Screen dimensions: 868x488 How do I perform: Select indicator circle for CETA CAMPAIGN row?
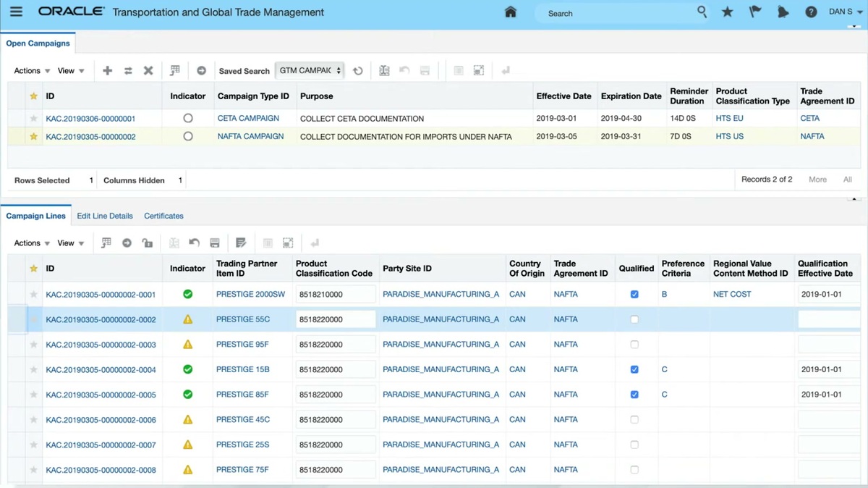click(188, 118)
